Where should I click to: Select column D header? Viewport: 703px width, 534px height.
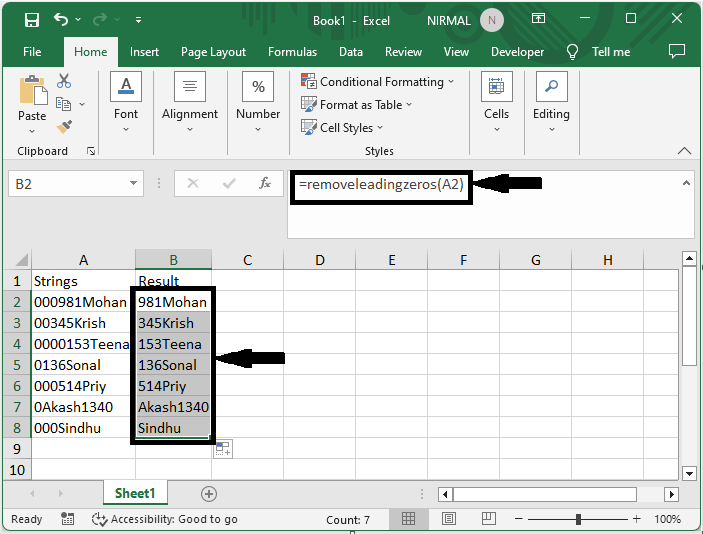320,260
